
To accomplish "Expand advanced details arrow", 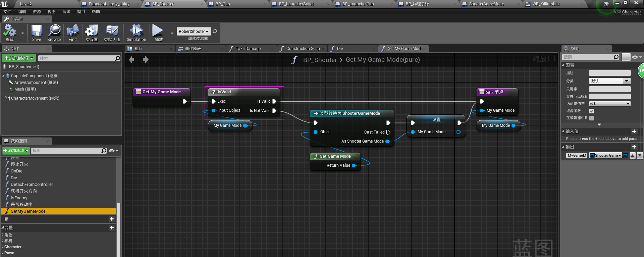I will pyautogui.click(x=599, y=124).
